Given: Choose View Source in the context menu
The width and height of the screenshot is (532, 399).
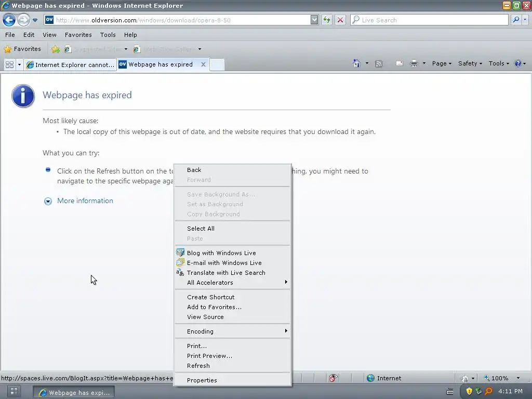Looking at the screenshot, I should (232, 317).
